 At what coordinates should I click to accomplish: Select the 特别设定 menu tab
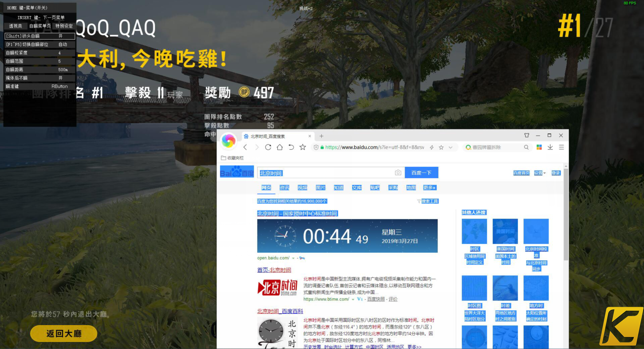64,26
